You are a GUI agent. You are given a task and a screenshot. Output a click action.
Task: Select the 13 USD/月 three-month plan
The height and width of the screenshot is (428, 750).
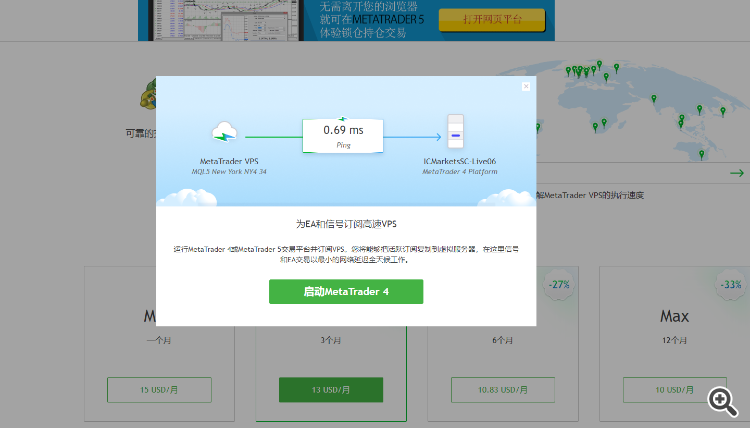point(331,390)
